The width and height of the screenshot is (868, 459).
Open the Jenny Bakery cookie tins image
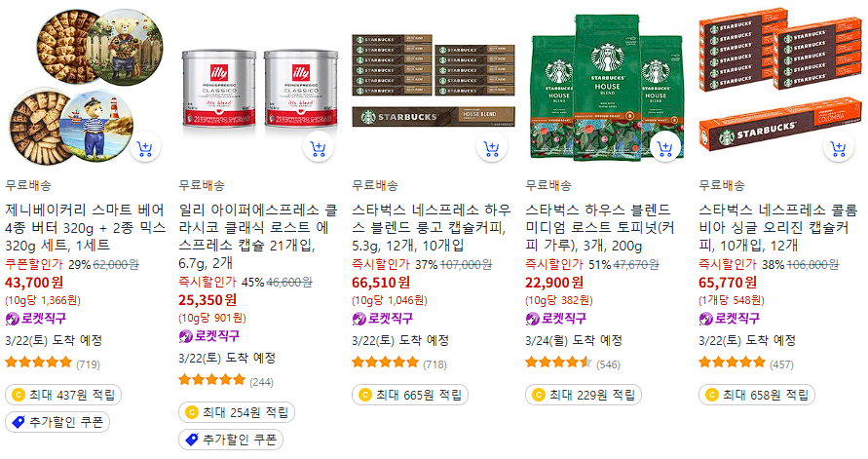pos(86,86)
